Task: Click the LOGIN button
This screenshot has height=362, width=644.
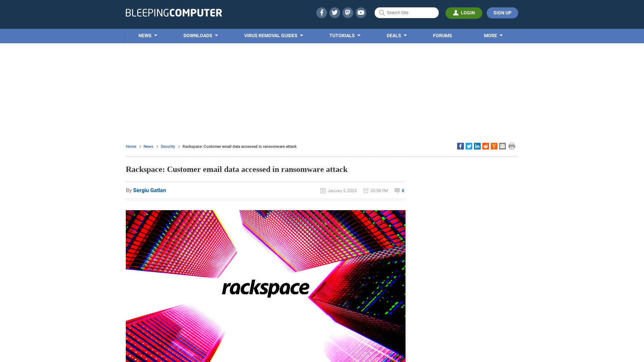Action: click(x=464, y=13)
